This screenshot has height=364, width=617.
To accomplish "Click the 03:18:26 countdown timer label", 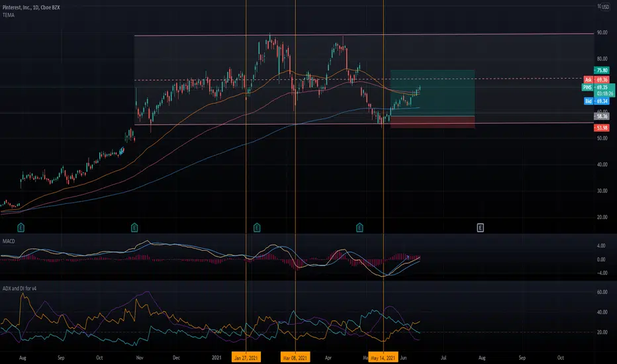I will pyautogui.click(x=605, y=94).
